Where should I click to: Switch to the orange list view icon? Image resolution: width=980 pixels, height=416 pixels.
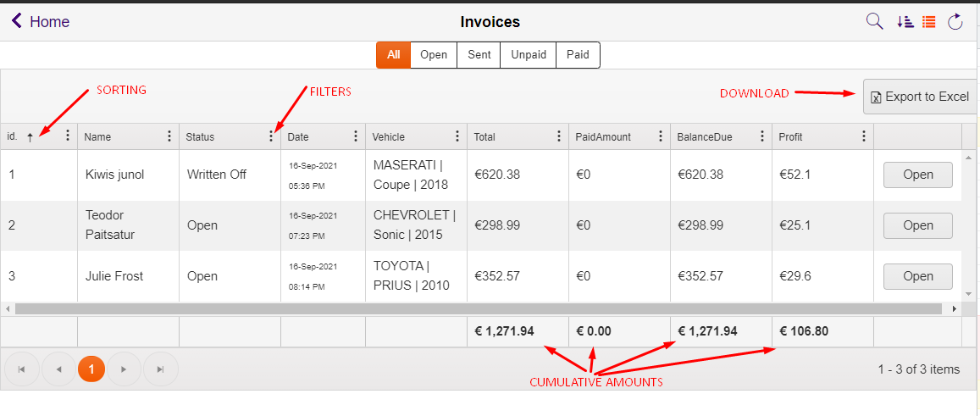(x=928, y=22)
